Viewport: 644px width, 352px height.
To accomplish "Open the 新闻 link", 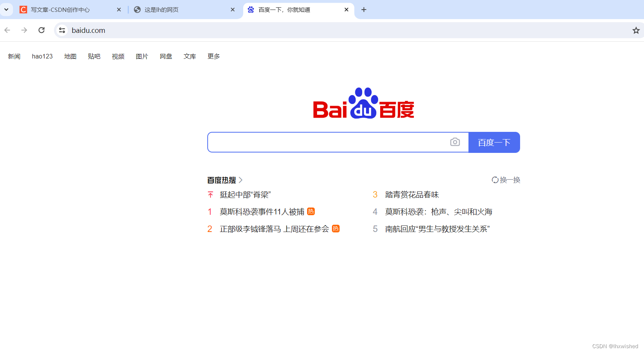I will [14, 56].
